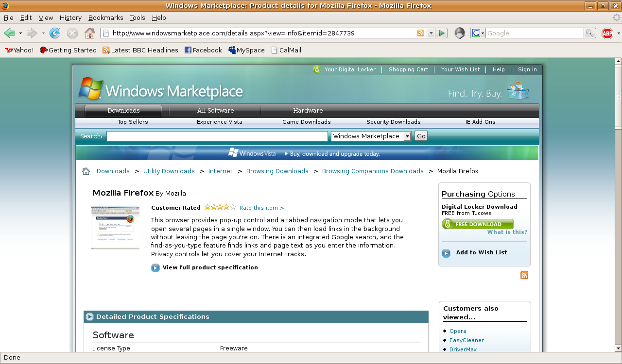This screenshot has width=622, height=364.
Task: Click the Marketplace search text field
Action: tap(217, 136)
